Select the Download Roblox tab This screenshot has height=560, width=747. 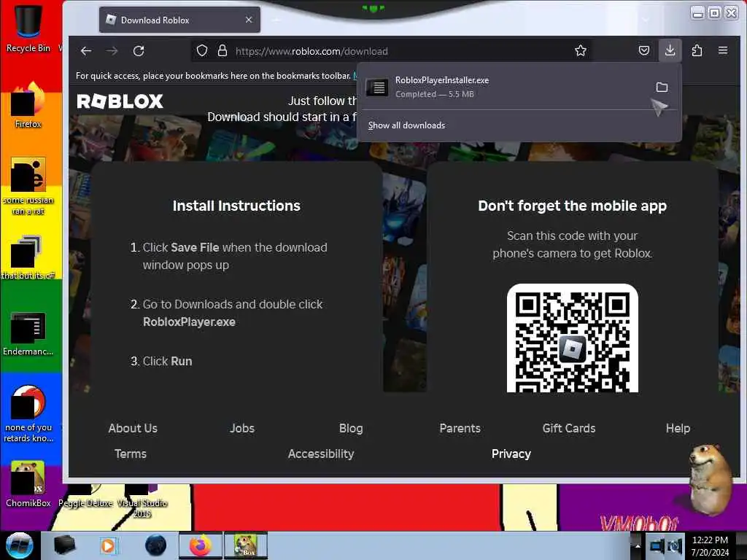click(179, 20)
